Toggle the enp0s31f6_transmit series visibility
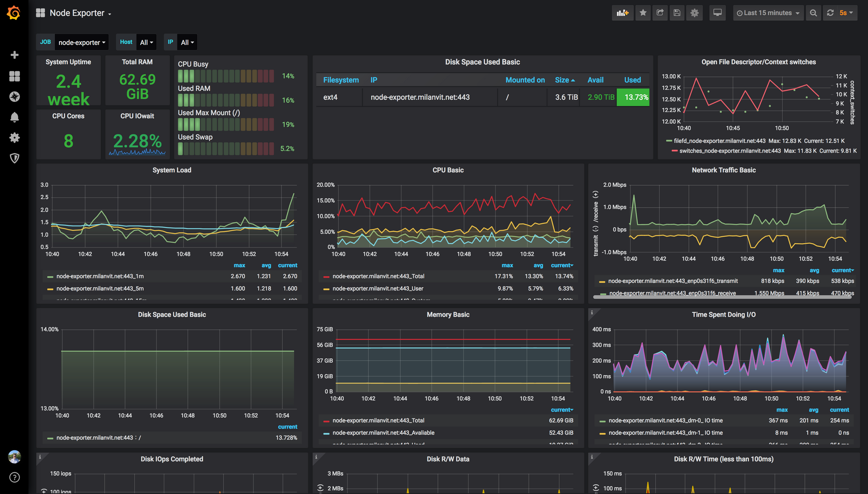The image size is (868, 494). point(673,281)
